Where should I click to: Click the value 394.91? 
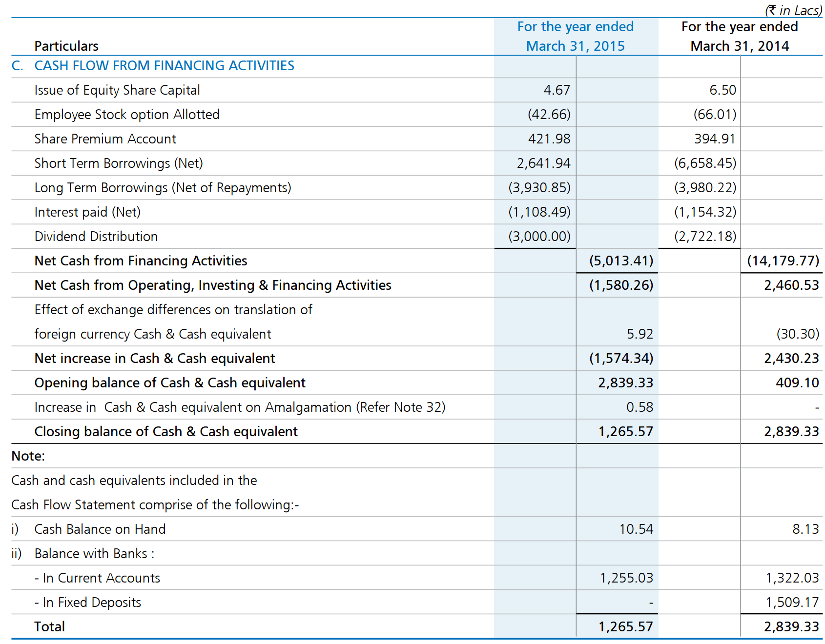[x=715, y=139]
